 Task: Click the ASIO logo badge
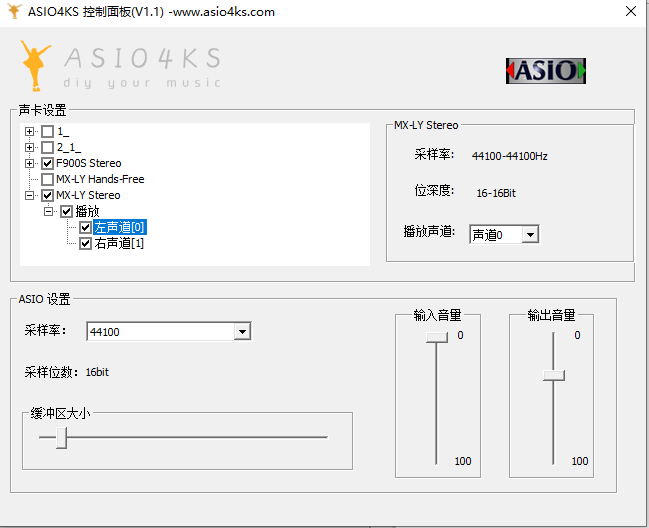click(546, 71)
